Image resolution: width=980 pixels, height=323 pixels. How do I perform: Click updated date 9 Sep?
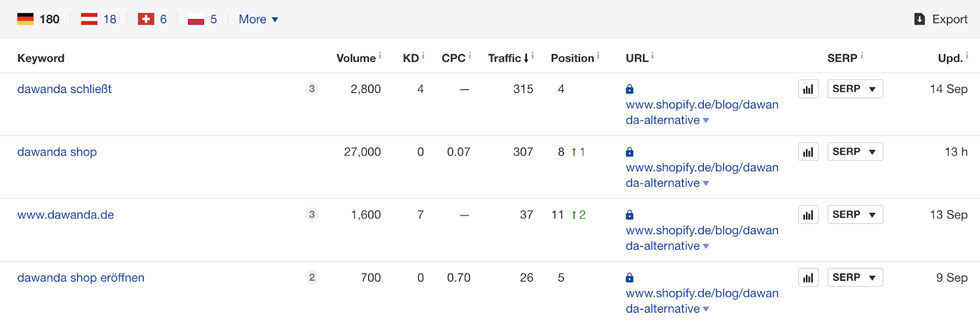(x=952, y=278)
